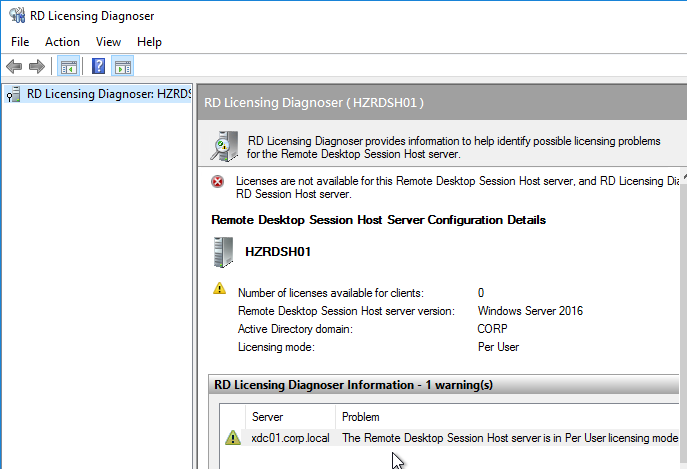Click the 'RD Licensing Diagnoser ( HZRDSH01 )' pane header
Viewport: 687px width, 469px height.
pos(314,103)
